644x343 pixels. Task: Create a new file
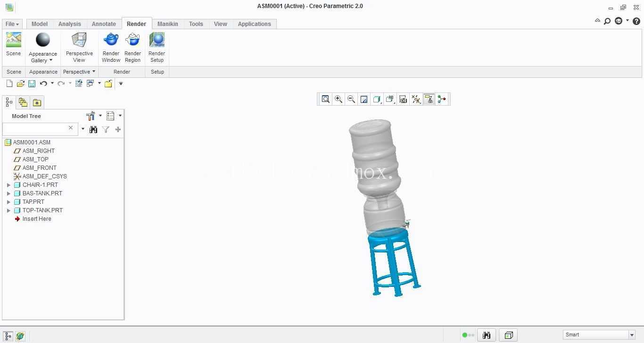tap(9, 84)
